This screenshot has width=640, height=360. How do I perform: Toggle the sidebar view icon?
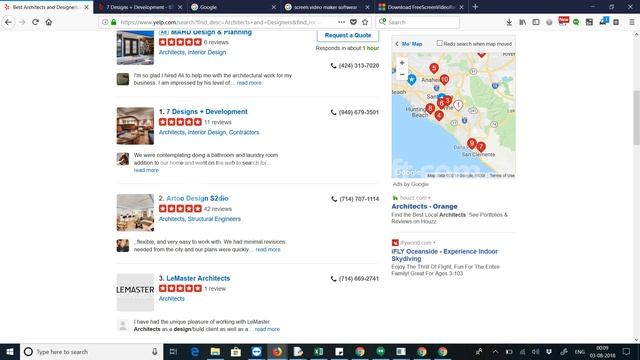pos(536,22)
